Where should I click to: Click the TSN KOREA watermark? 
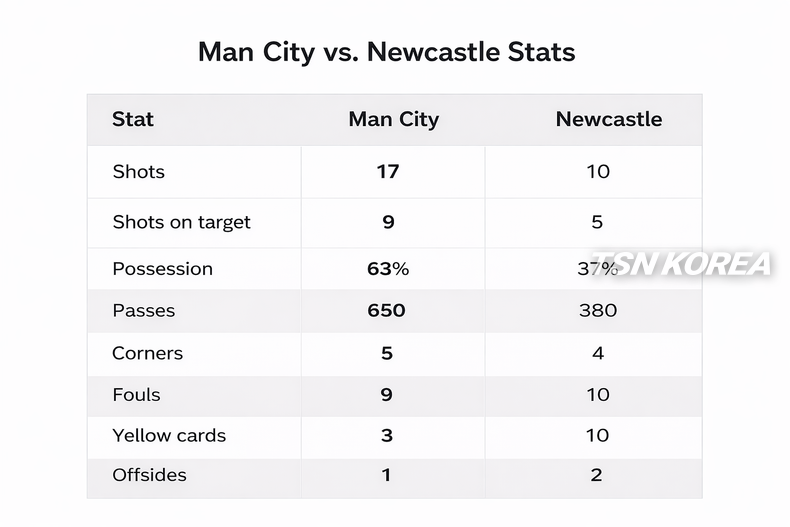click(681, 264)
